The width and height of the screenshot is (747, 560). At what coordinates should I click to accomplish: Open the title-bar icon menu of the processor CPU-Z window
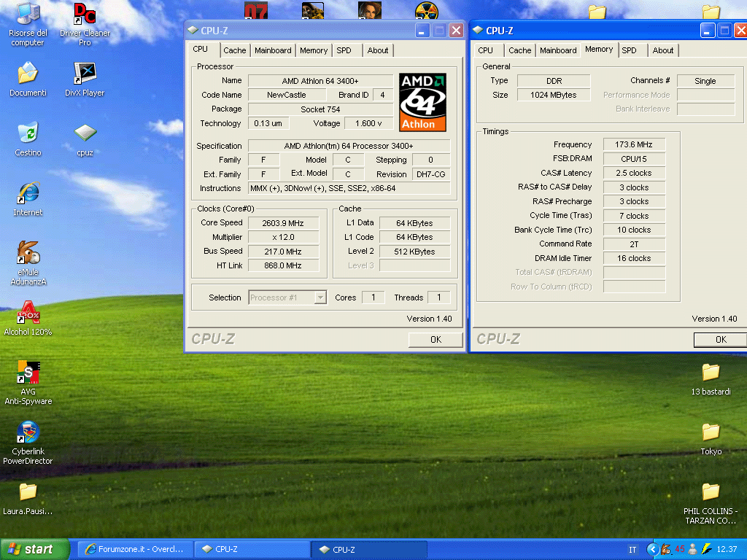point(193,31)
